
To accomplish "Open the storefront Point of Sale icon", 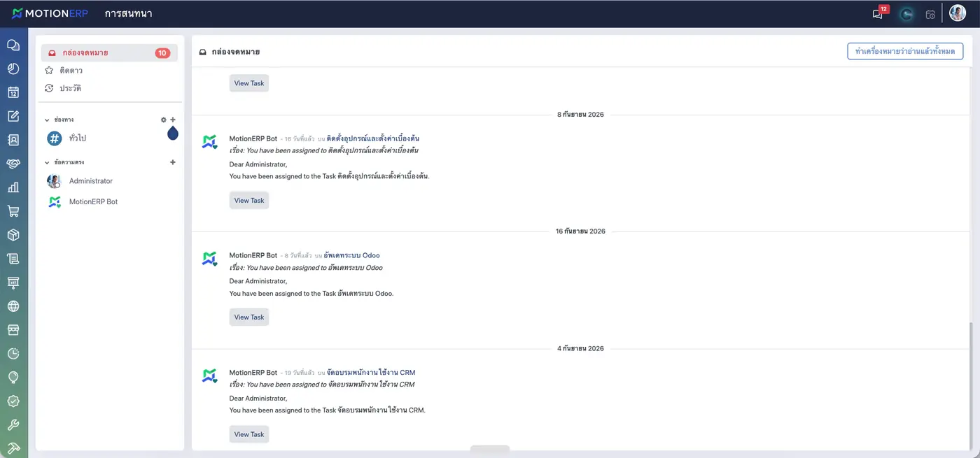I will click(x=13, y=330).
